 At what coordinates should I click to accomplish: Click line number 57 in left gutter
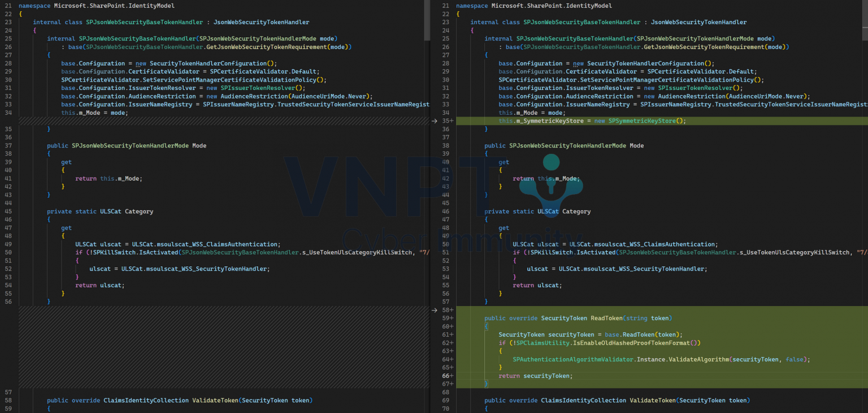pos(8,392)
